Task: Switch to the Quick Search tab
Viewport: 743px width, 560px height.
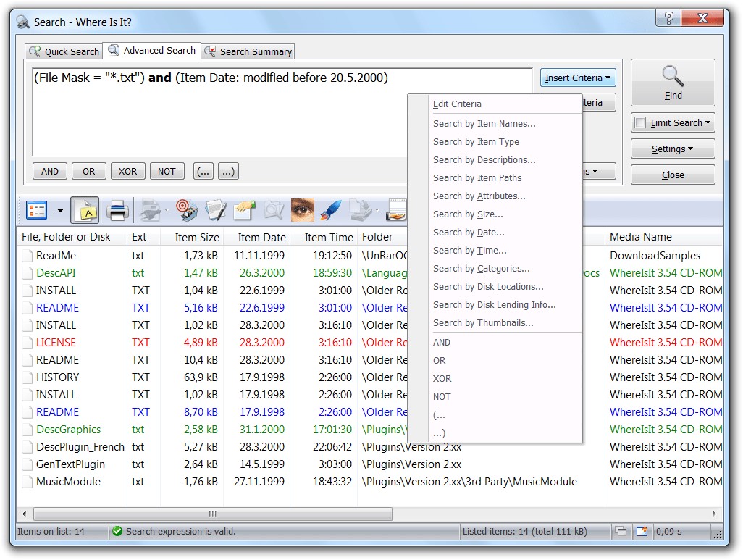Action: pos(64,51)
